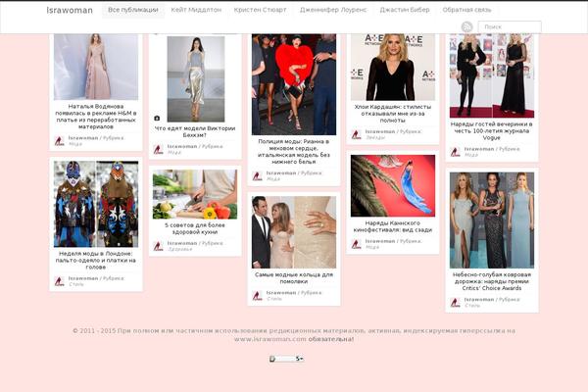Image resolution: width=588 pixels, height=392 pixels.
Task: Click the Israwoman site logo
Action: pos(70,11)
